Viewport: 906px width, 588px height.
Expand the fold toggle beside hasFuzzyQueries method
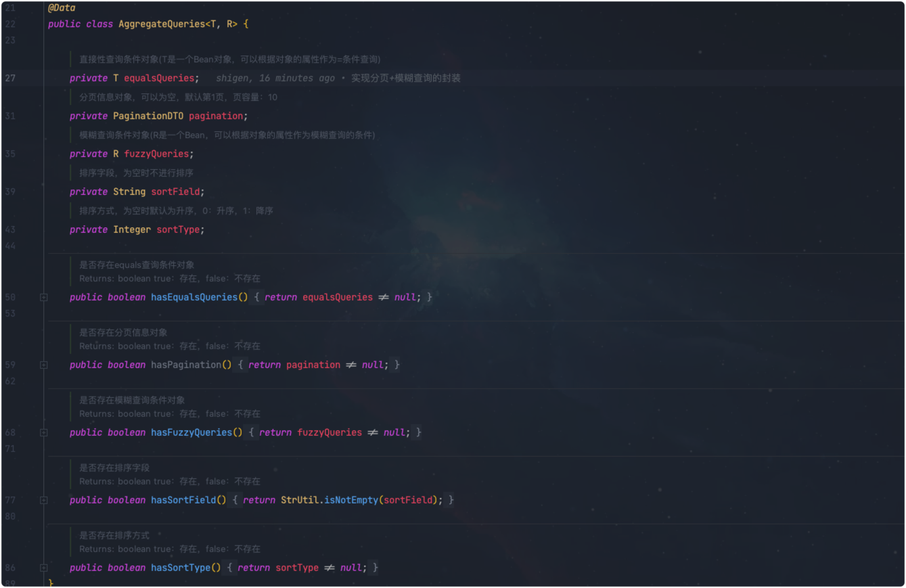tap(44, 433)
